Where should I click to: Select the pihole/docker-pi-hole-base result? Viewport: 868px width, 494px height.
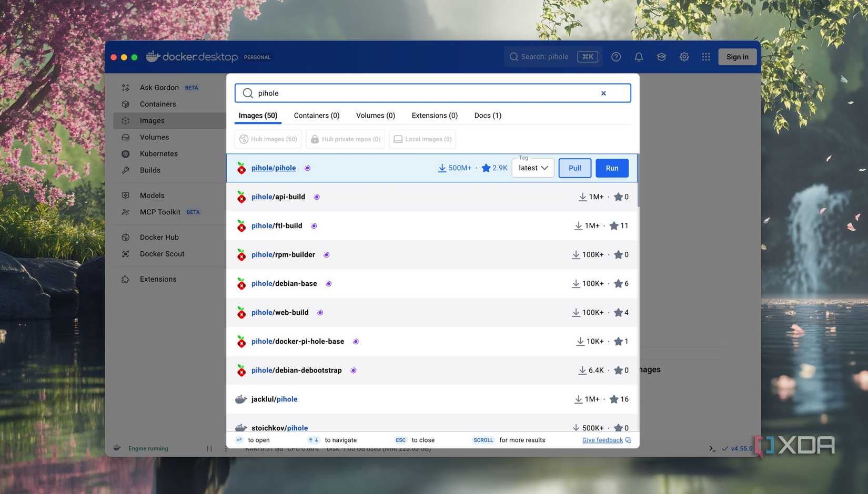(x=432, y=342)
